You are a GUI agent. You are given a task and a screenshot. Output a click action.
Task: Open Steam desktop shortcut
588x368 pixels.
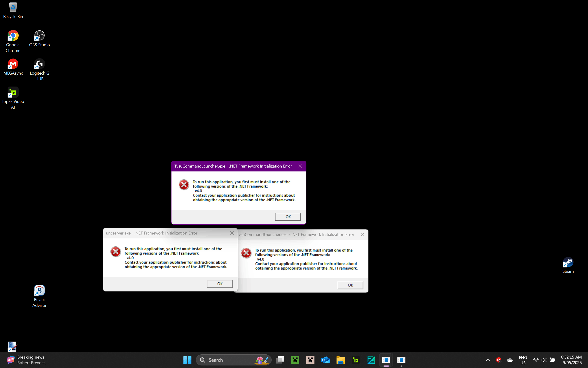[x=568, y=263]
